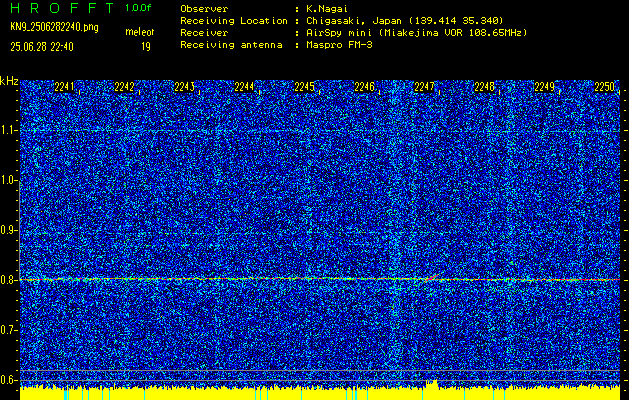Viewport: 629px width, 400px height.
Task: Click the red meteor echo near 2247
Action: pyautogui.click(x=431, y=278)
